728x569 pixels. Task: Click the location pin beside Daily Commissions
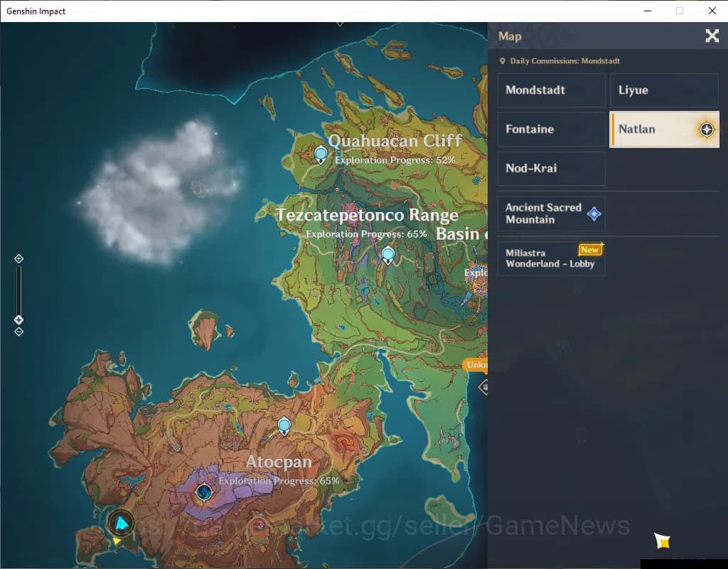[502, 61]
